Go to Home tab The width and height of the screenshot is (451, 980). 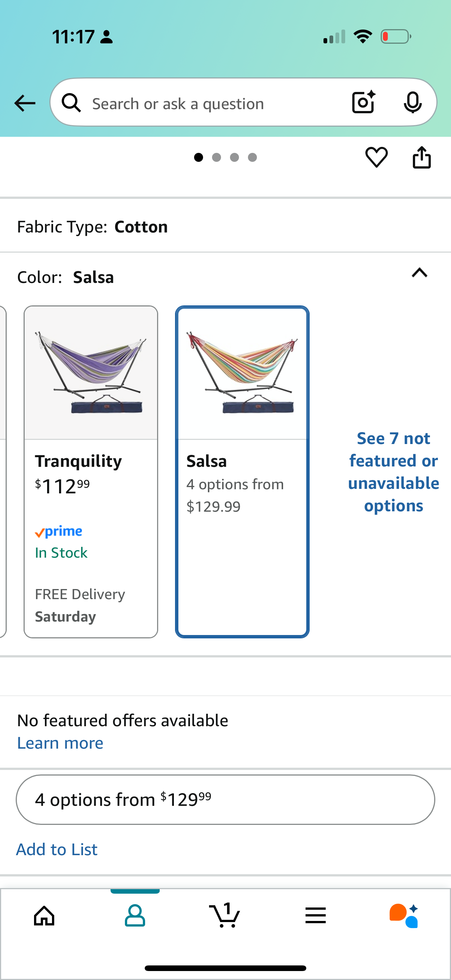pyautogui.click(x=45, y=916)
